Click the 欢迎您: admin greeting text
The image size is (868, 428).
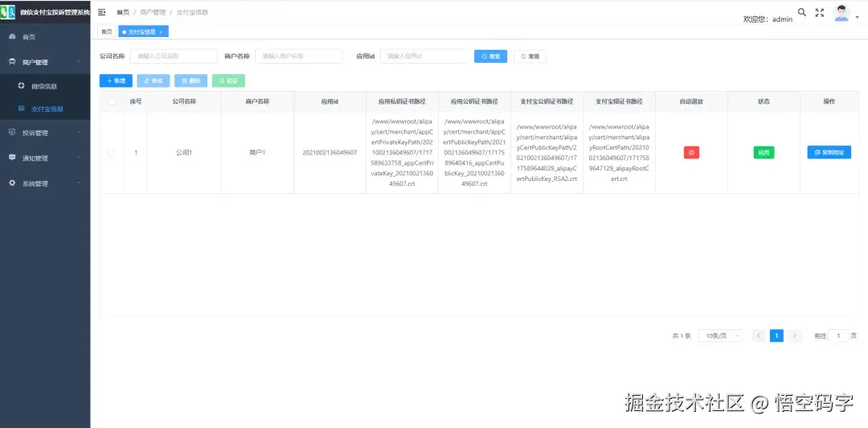point(768,19)
